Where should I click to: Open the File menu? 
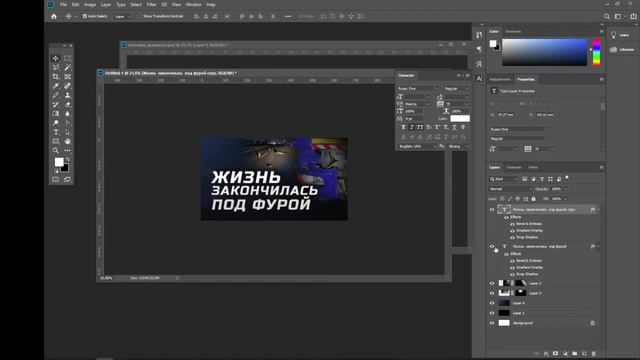pos(63,4)
